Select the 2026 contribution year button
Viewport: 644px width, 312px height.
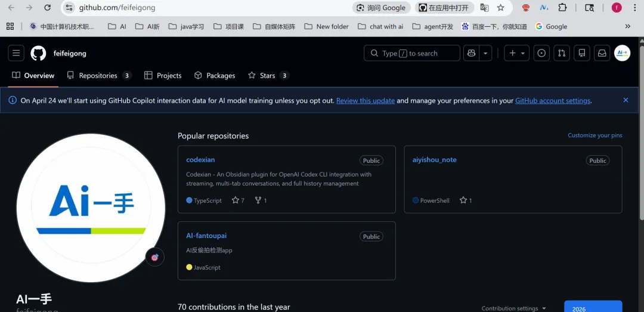pos(593,307)
